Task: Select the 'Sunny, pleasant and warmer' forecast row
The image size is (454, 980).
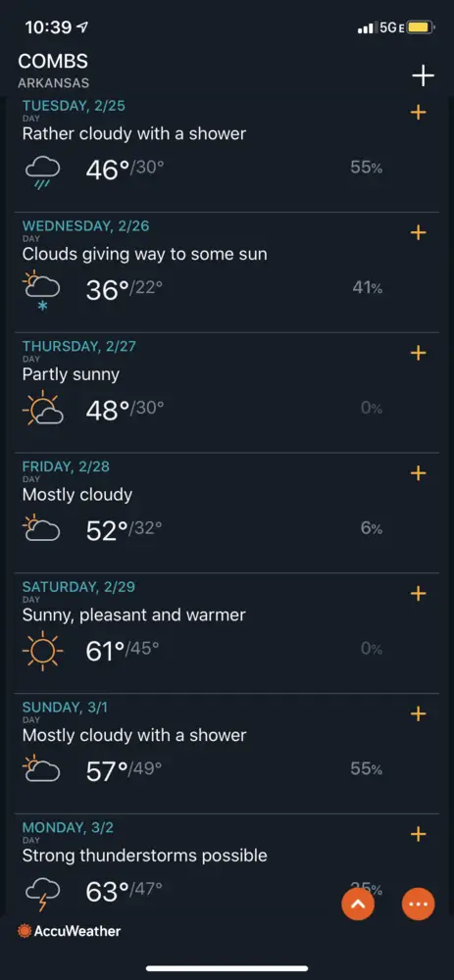Action: coord(227,633)
